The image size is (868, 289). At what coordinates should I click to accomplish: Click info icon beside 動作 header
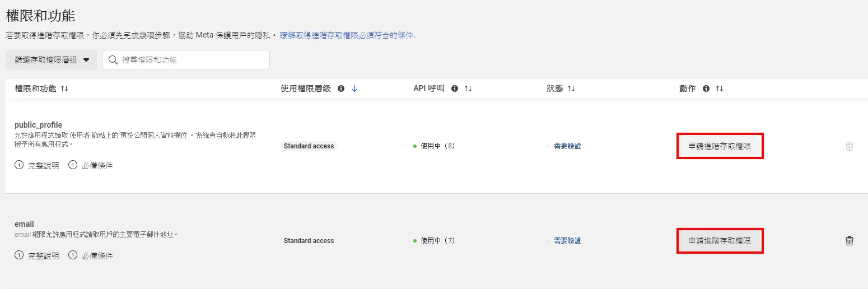(706, 88)
